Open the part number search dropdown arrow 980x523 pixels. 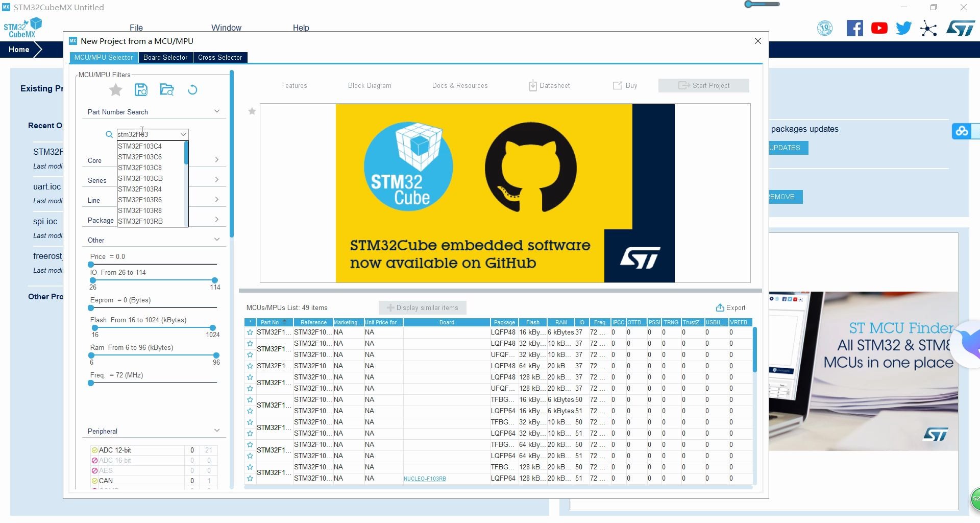(183, 134)
